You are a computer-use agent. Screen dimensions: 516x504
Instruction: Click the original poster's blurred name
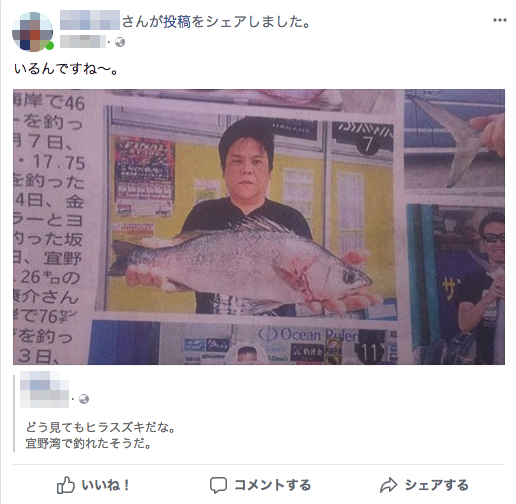pyautogui.click(x=44, y=389)
